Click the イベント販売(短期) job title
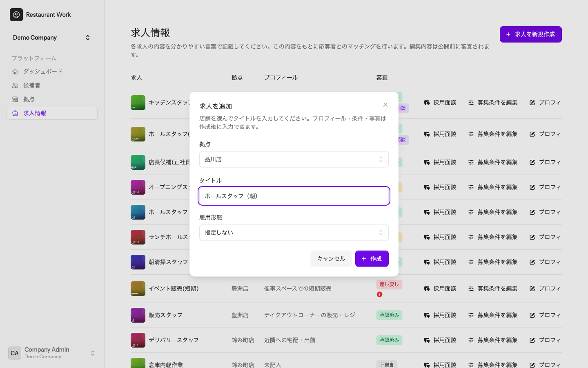The width and height of the screenshot is (588, 368). tap(174, 289)
